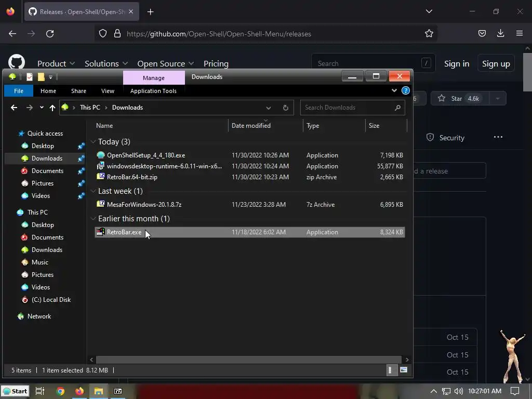Collapse the Last week (1) group
This screenshot has width=532, height=399.
click(94, 191)
